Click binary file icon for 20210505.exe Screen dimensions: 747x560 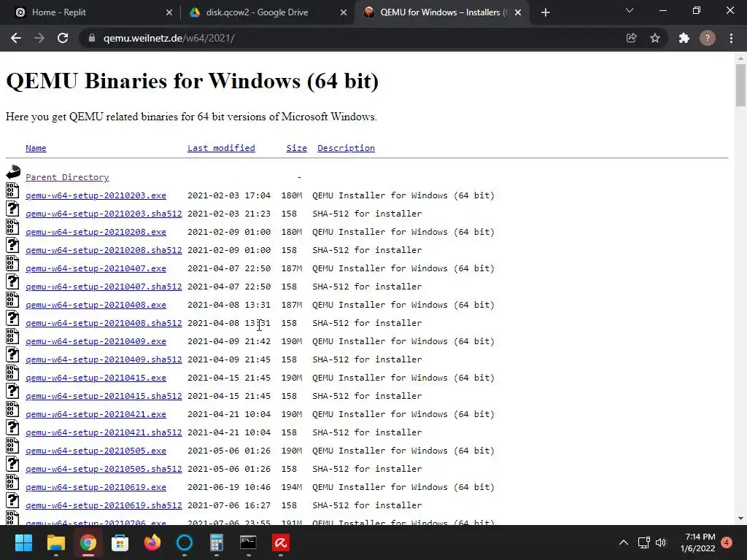(x=12, y=446)
